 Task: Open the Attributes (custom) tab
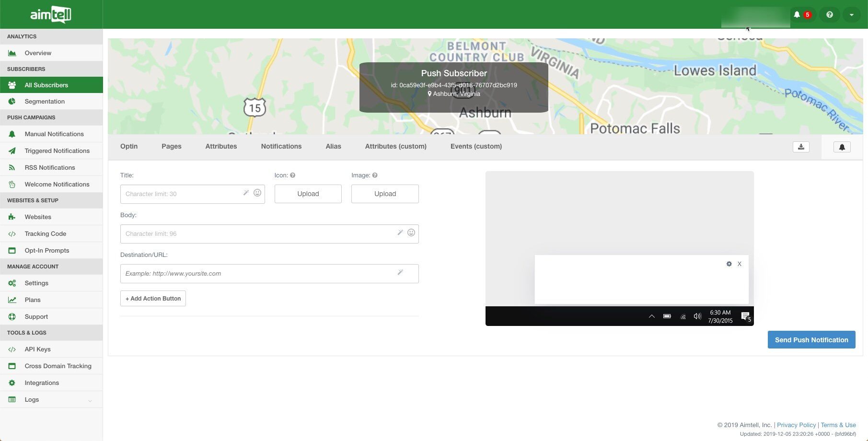[395, 146]
